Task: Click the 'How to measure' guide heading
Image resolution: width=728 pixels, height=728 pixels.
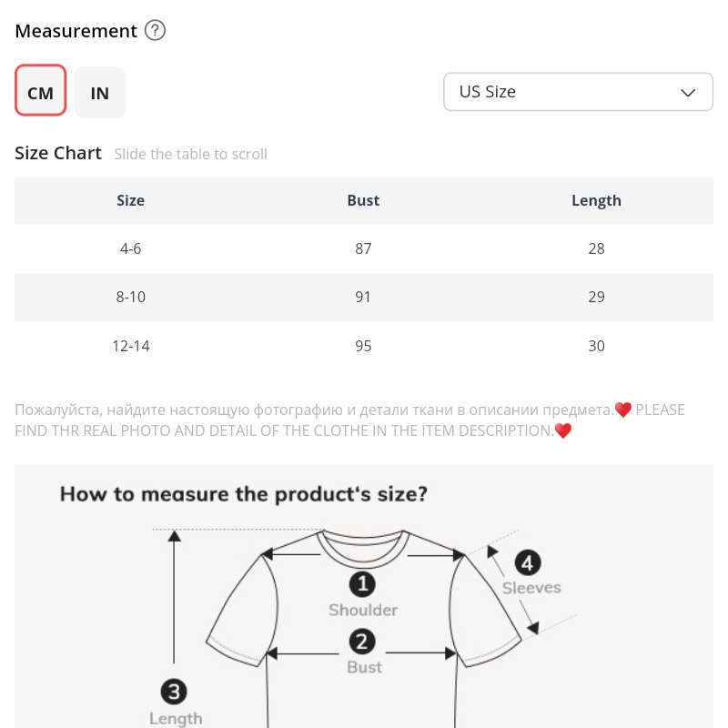Action: pos(244,495)
